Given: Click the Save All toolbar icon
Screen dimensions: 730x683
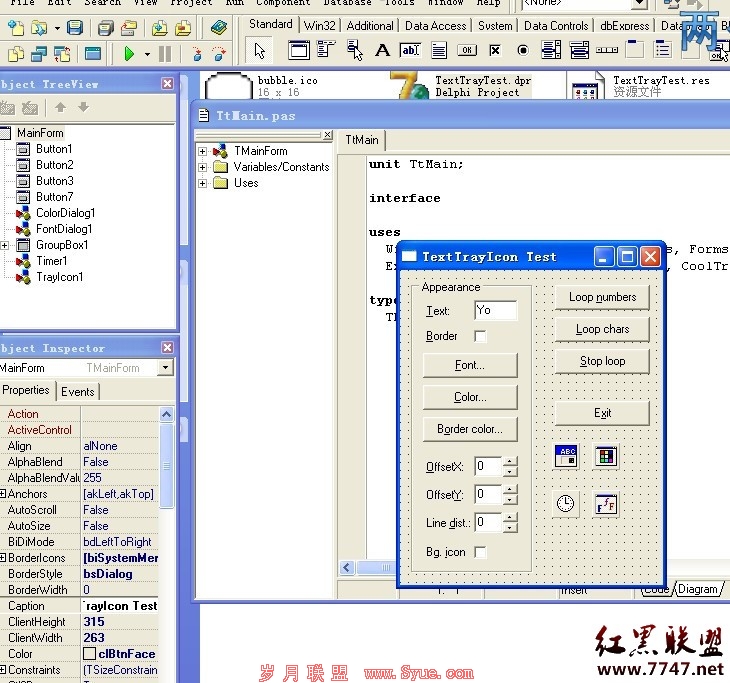Looking at the screenshot, I should click(106, 28).
